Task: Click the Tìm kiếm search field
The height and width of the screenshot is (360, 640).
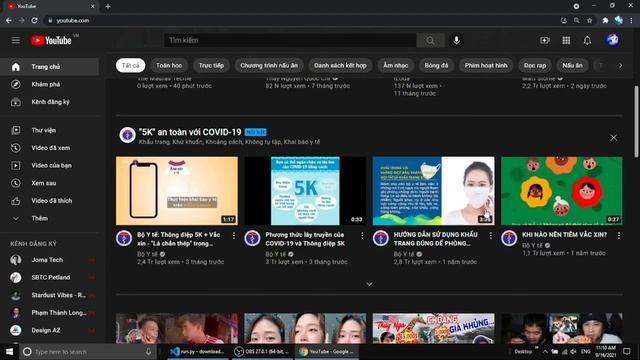Action: (291, 40)
